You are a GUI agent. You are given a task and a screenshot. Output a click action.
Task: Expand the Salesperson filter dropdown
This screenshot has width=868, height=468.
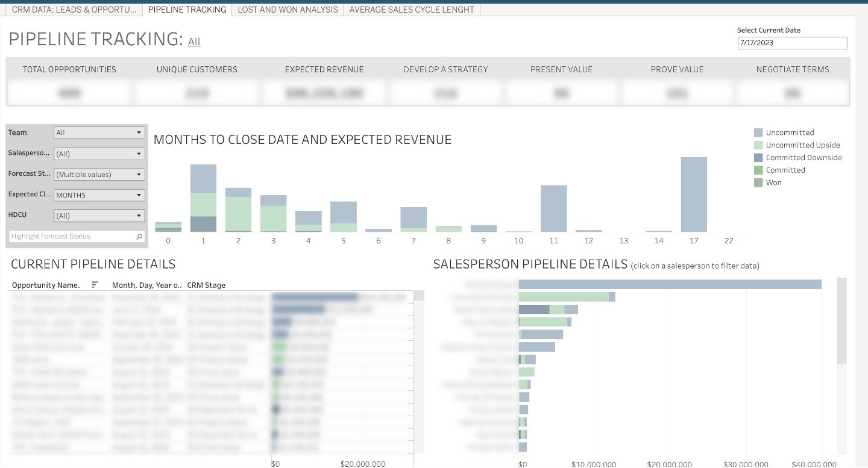tap(99, 154)
